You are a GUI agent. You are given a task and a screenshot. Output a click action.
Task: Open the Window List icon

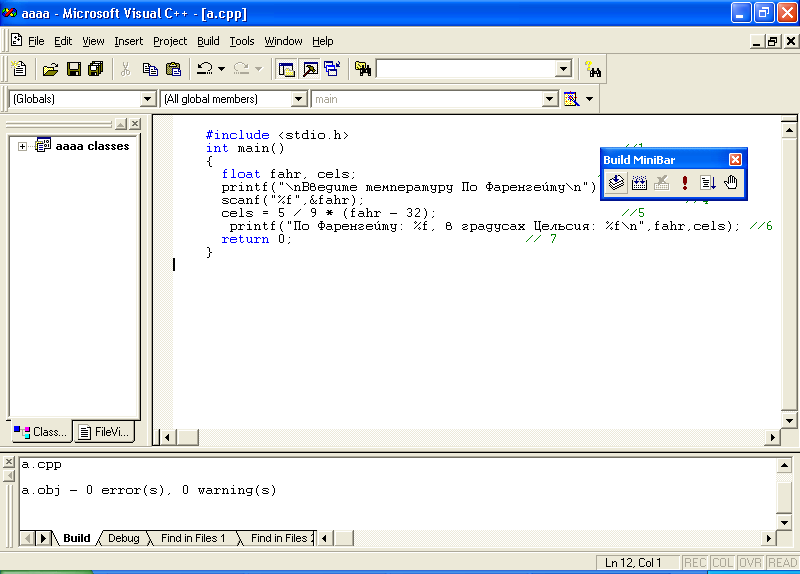click(332, 69)
